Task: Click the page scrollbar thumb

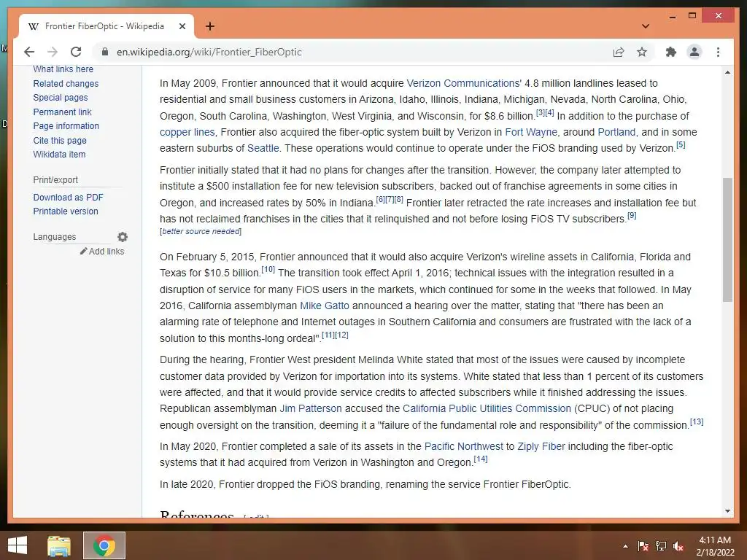Action: [x=727, y=239]
